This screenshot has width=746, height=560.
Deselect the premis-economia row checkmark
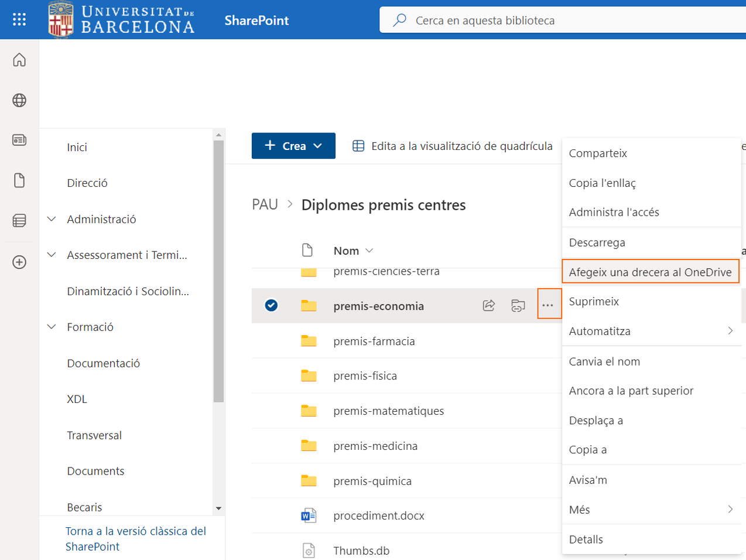pos(271,305)
